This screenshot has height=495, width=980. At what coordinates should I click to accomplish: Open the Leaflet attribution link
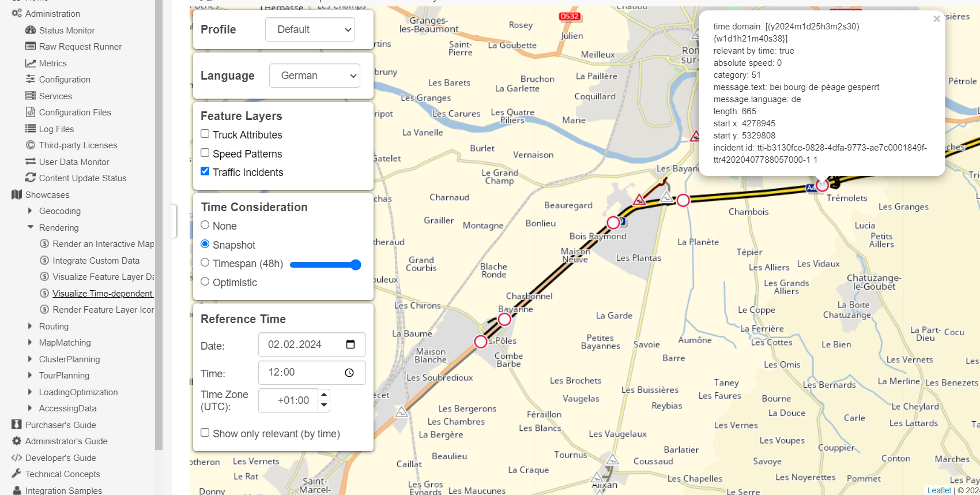[939, 490]
